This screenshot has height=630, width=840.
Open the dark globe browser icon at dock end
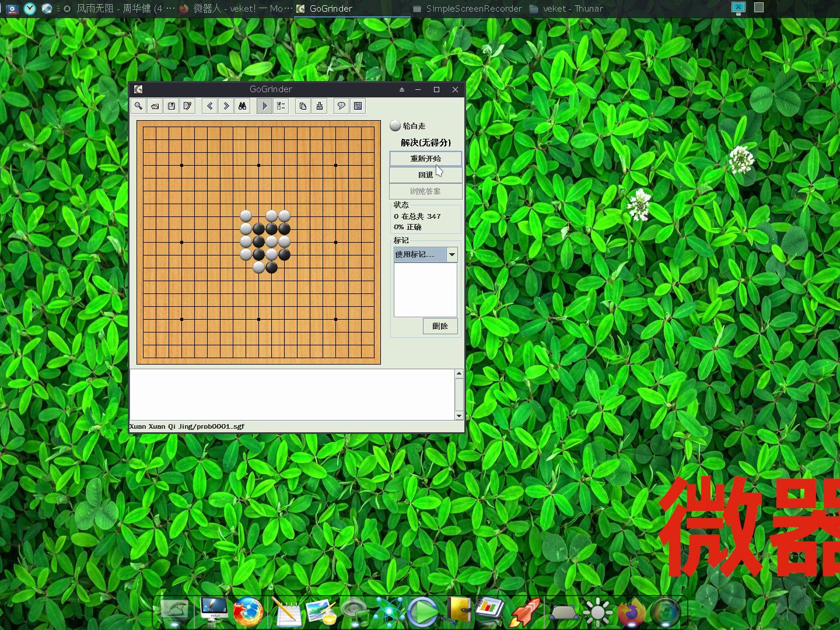666,612
